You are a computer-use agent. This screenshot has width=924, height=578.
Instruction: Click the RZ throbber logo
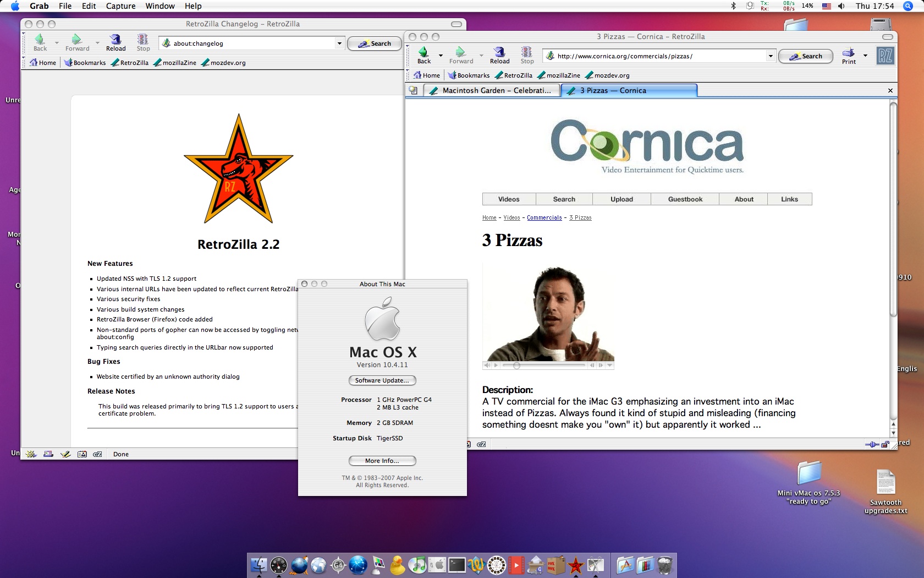(x=885, y=56)
